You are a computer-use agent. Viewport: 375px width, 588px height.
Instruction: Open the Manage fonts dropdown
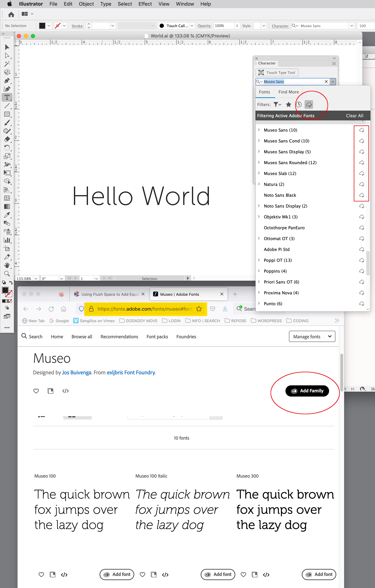coord(312,337)
